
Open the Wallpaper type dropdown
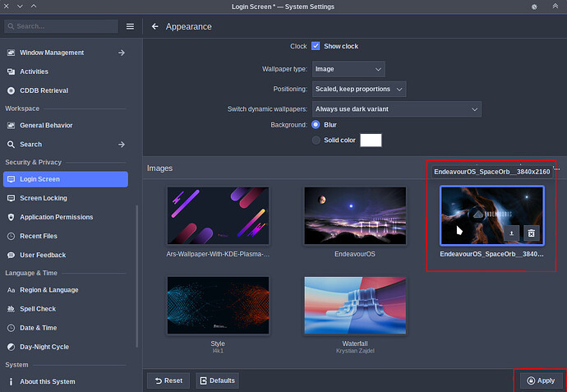click(348, 69)
